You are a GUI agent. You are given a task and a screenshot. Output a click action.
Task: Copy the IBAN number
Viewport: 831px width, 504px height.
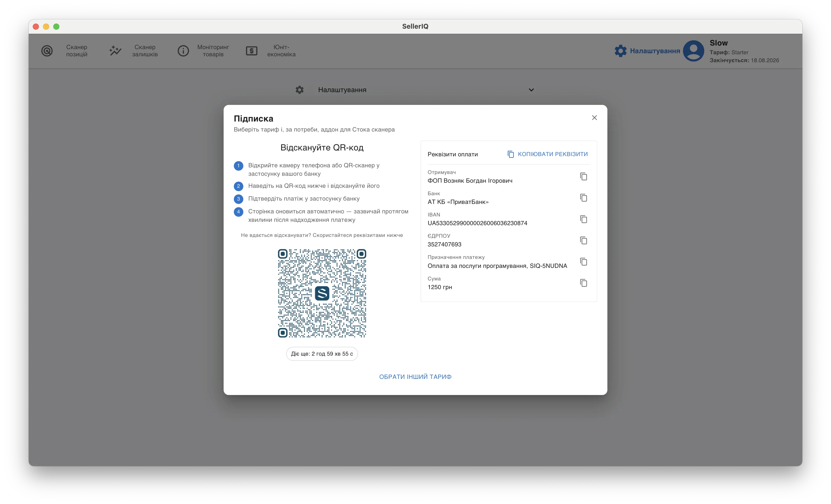pyautogui.click(x=583, y=219)
